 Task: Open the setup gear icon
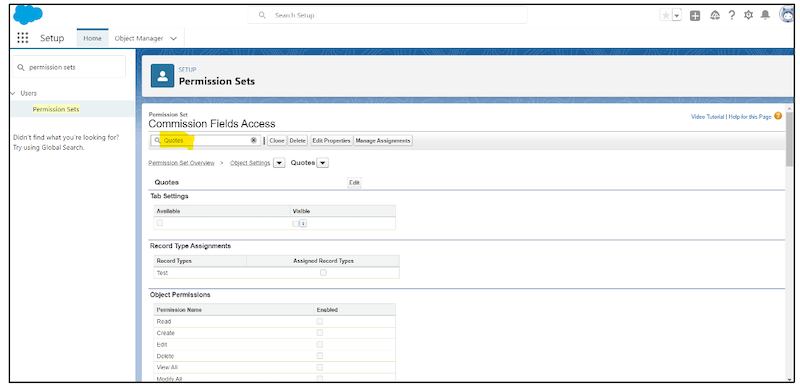748,15
